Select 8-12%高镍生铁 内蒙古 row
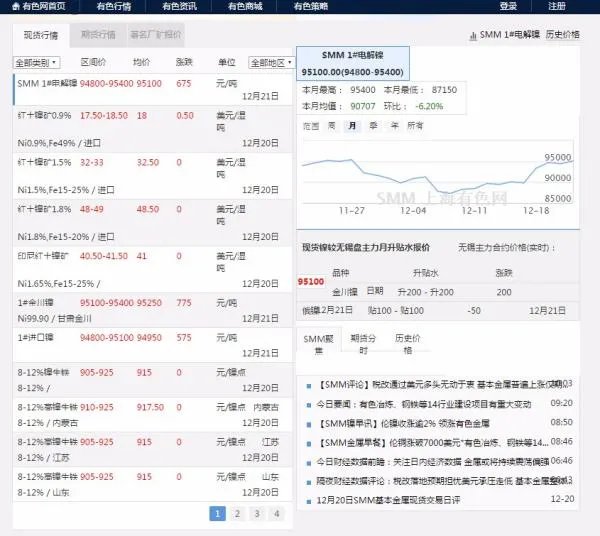Screen dimensions: 600x536 click(153, 415)
